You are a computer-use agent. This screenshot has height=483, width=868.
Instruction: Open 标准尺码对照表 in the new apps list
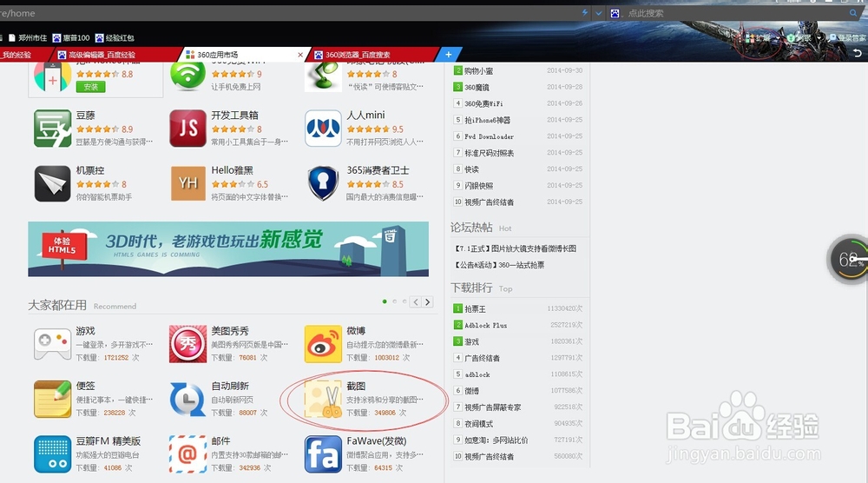coord(489,152)
